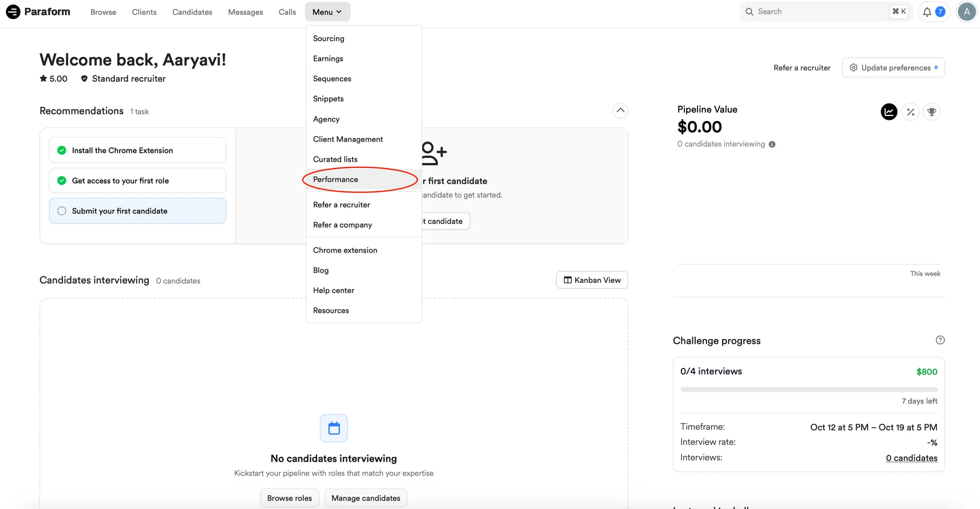Open the user avatar profile menu

[x=967, y=12]
